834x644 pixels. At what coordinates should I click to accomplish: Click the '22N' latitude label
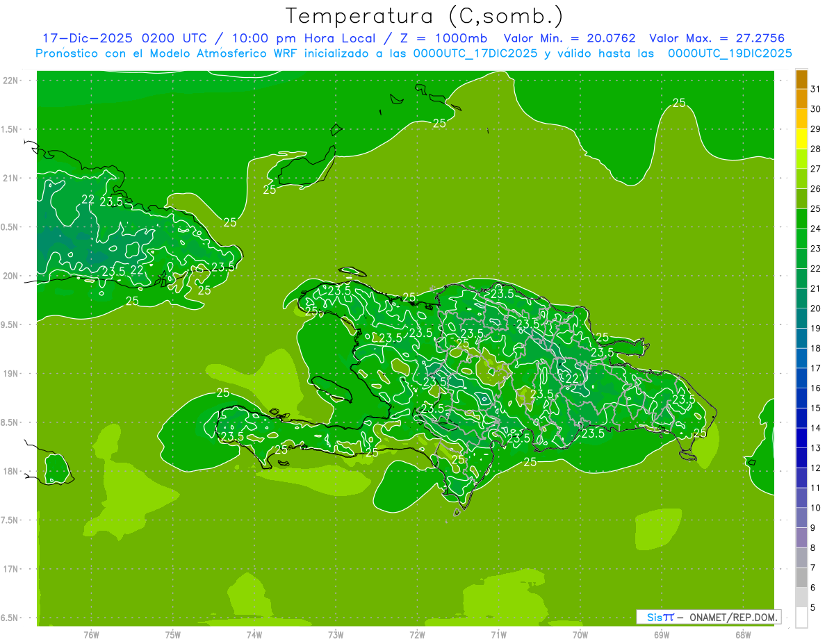(10, 81)
